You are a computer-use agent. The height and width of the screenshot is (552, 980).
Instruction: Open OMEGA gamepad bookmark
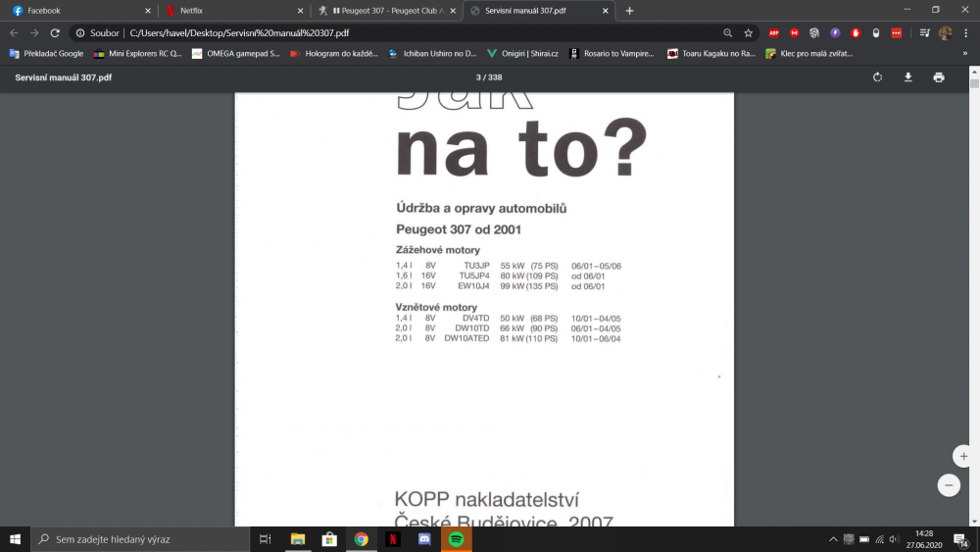235,54
